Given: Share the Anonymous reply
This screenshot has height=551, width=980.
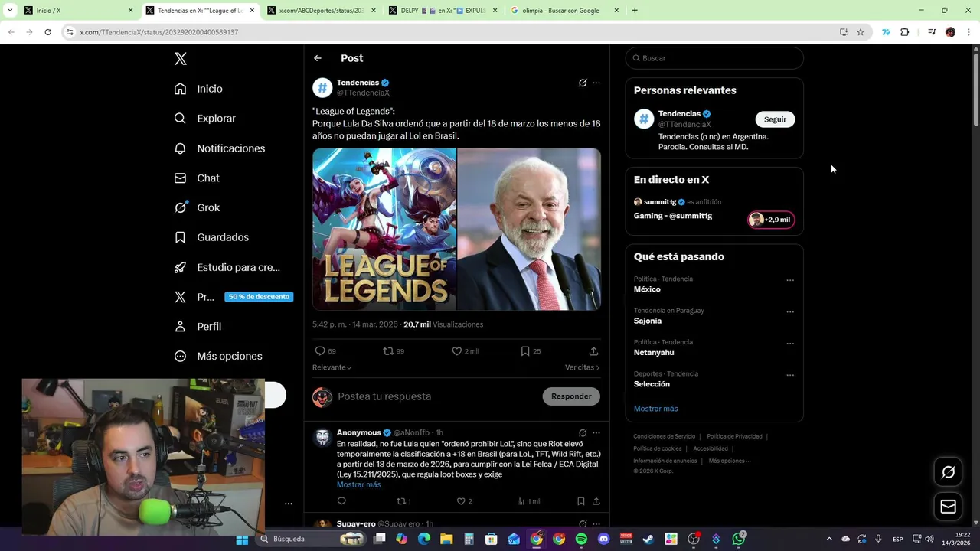Looking at the screenshot, I should (596, 501).
